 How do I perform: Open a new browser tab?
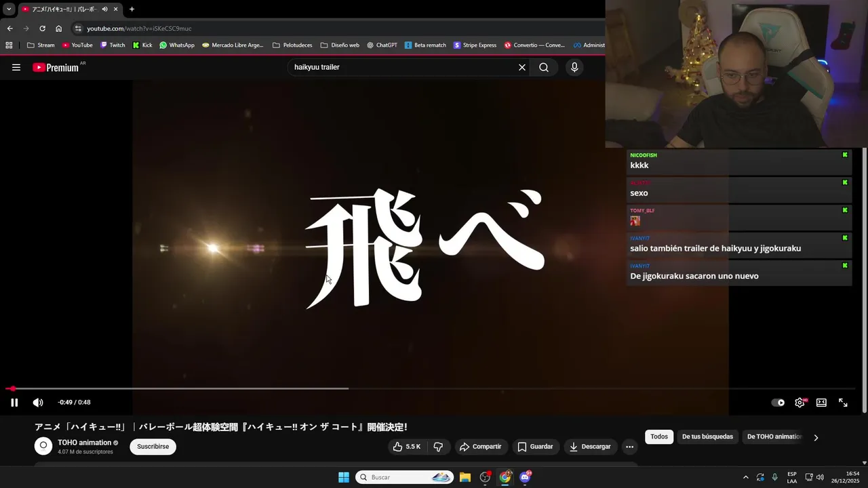point(132,9)
